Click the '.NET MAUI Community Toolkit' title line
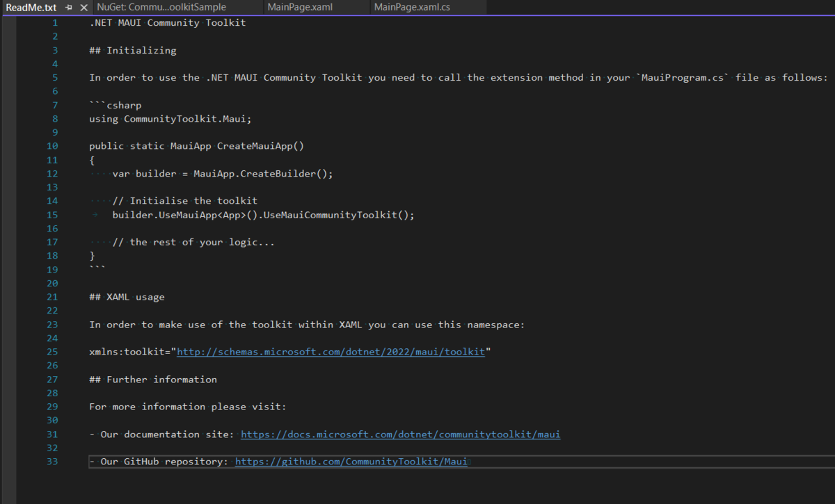Viewport: 835px width, 504px height. (x=168, y=23)
